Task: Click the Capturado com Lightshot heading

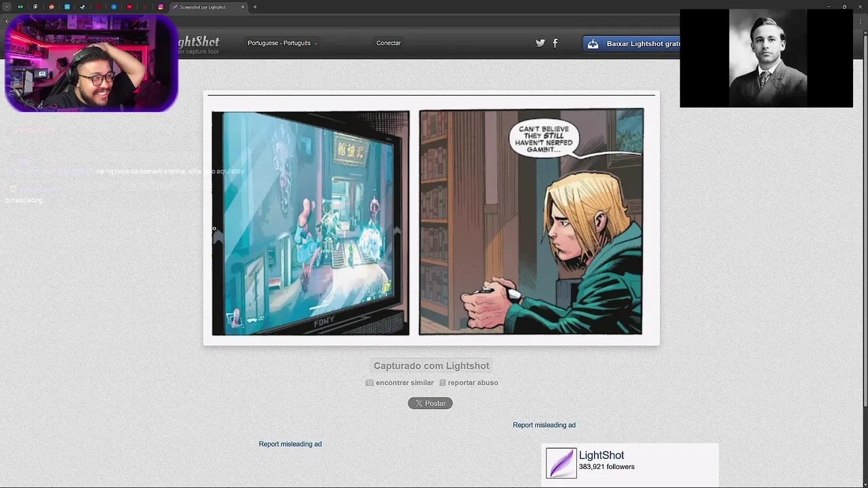Action: click(431, 366)
